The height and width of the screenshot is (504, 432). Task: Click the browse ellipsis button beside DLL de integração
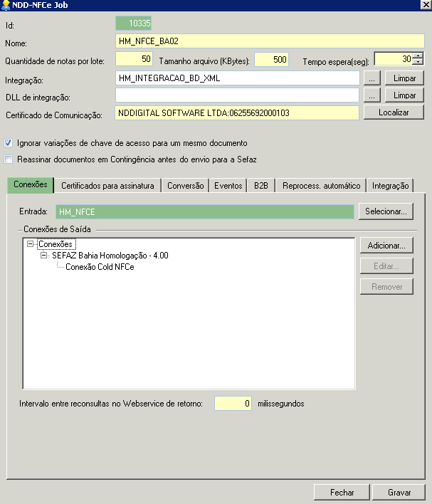(x=372, y=95)
